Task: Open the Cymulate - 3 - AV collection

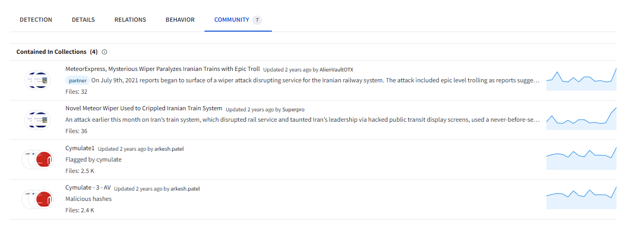Action: click(x=88, y=189)
